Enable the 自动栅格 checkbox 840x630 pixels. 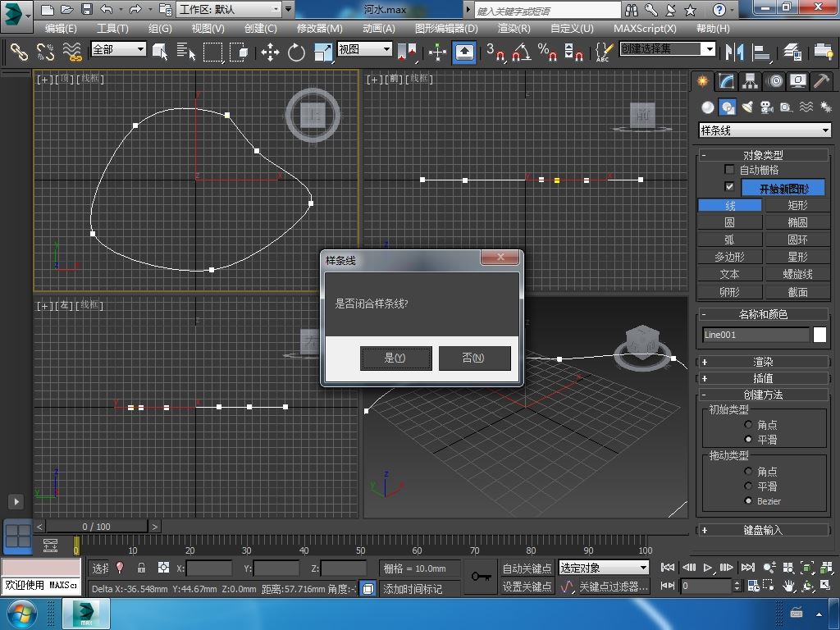[x=729, y=170]
